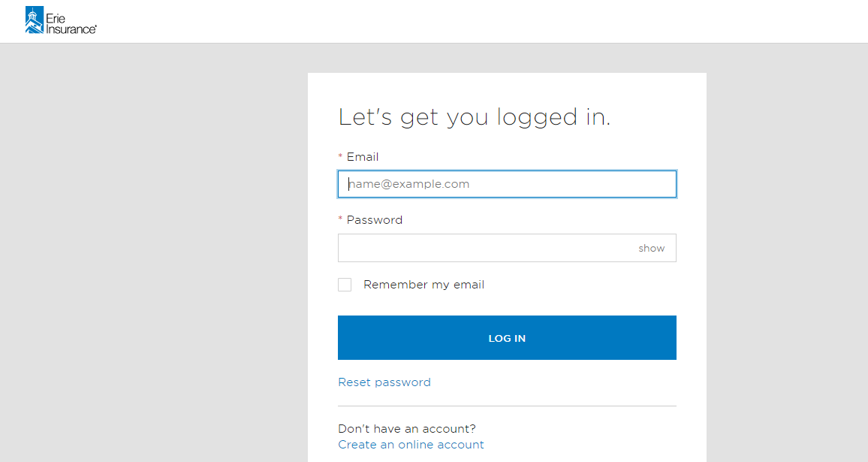Click the "Don't have an account?" text
The width and height of the screenshot is (868, 462).
407,429
